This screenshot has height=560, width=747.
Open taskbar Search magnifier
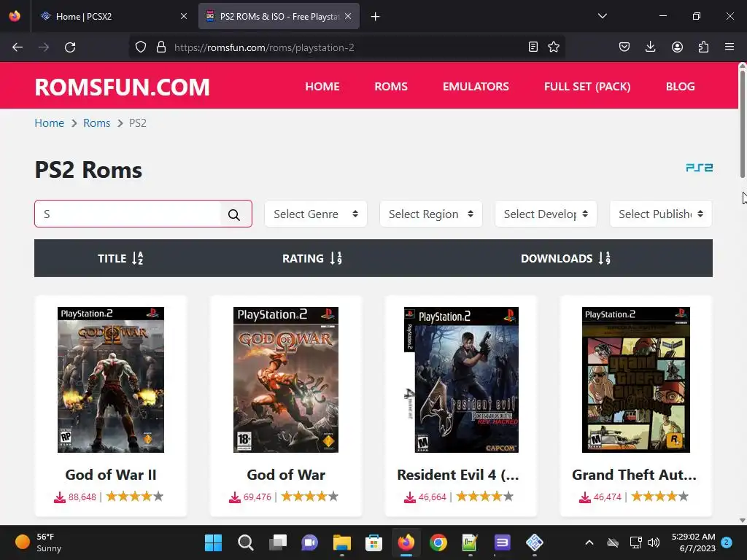(x=245, y=542)
